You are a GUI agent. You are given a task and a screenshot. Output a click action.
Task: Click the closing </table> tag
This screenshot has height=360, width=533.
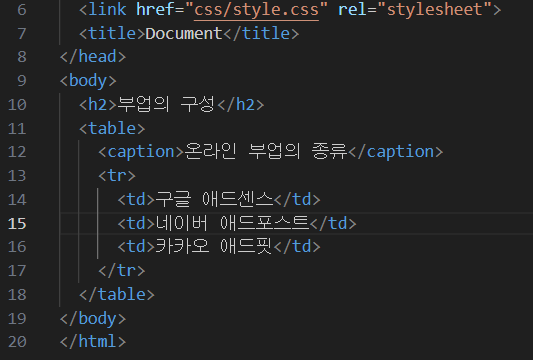117,294
